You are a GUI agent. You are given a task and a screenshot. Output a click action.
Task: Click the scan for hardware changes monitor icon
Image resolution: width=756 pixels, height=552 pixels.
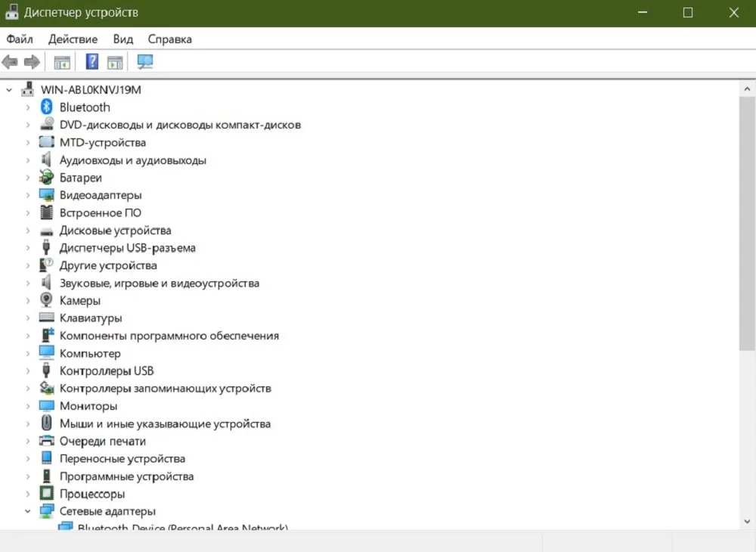144,62
